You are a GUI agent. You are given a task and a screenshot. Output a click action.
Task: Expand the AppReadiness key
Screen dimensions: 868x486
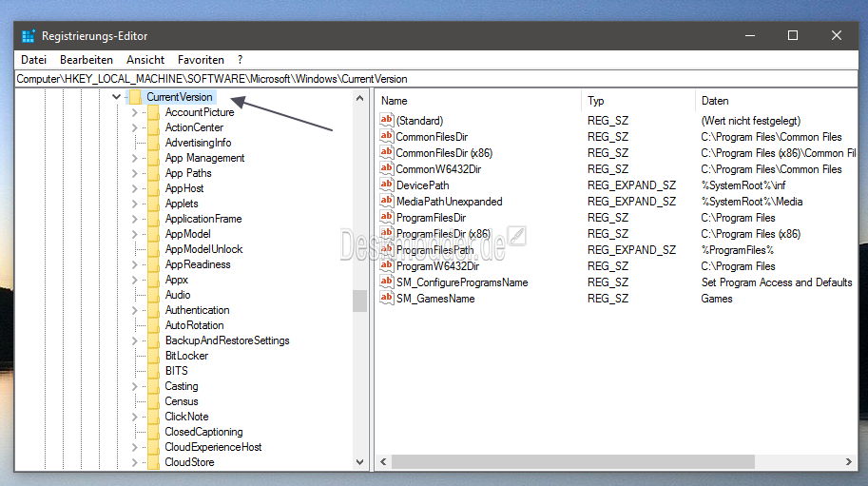134,264
